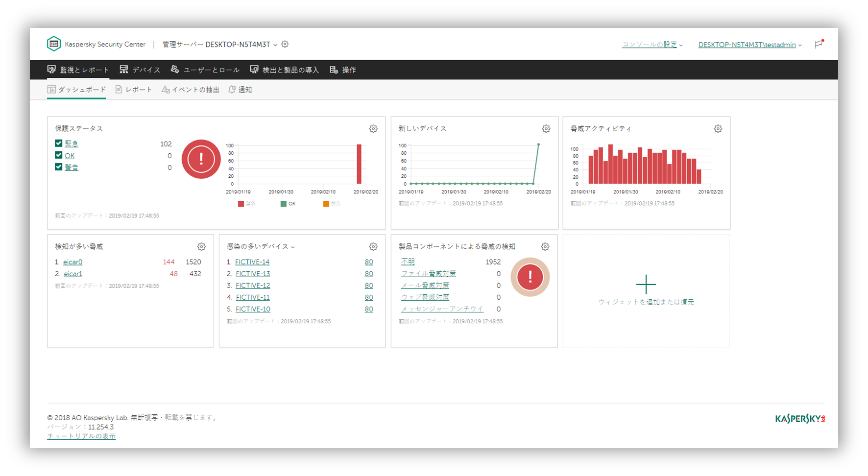The height and width of the screenshot is (476, 868).
Task: Open the FICTIVE-12 device link
Action: tap(253, 286)
